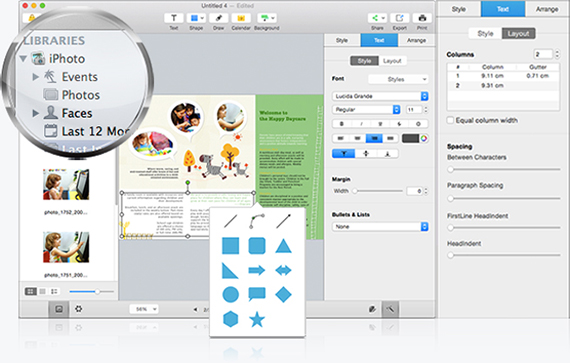Select the Text tool in toolbar
Image resolution: width=570 pixels, height=363 pixels.
tap(174, 18)
